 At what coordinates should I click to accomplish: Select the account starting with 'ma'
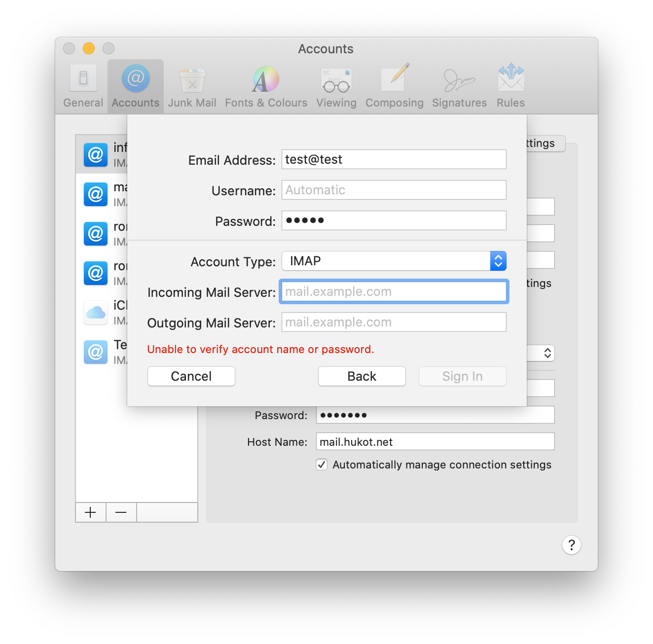(x=102, y=194)
